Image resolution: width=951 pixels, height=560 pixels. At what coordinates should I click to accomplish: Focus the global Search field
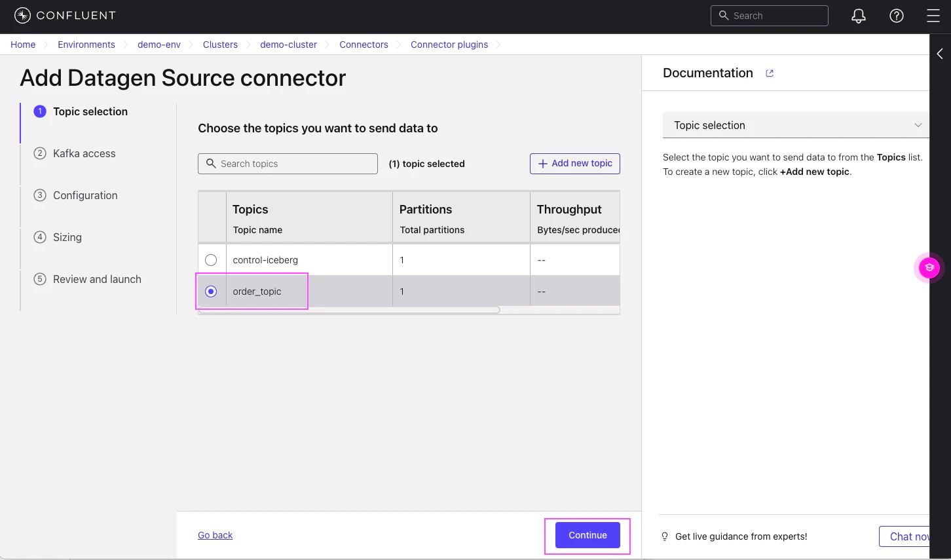click(770, 16)
